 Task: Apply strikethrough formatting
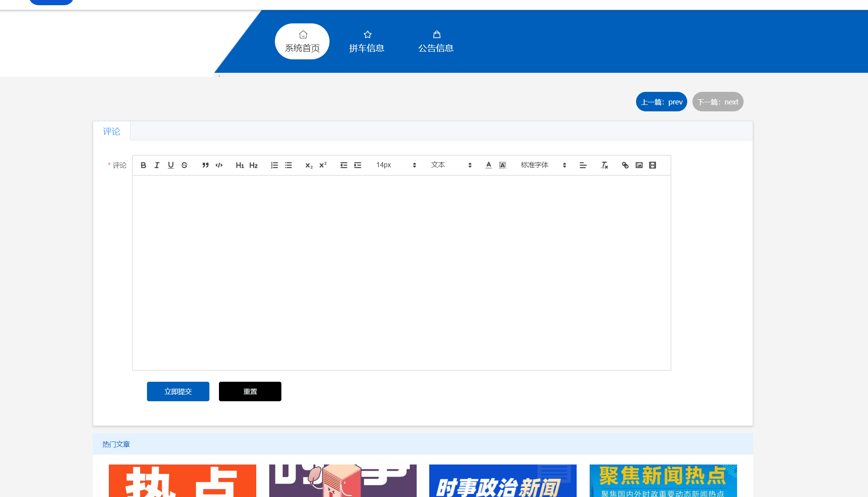[x=184, y=165]
